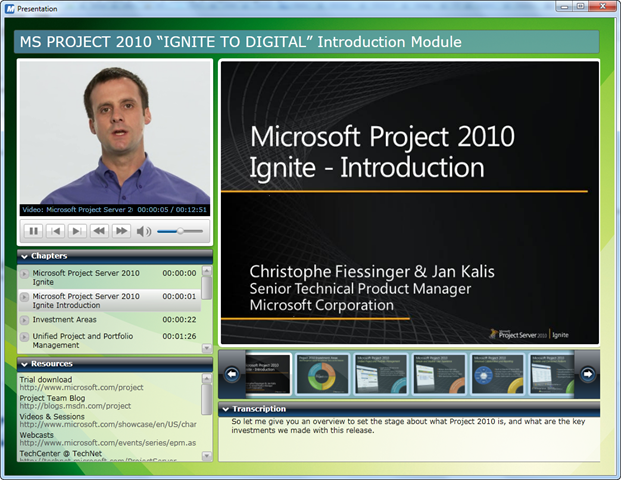The image size is (621, 480).
Task: Mute the video audio
Action: tap(144, 231)
